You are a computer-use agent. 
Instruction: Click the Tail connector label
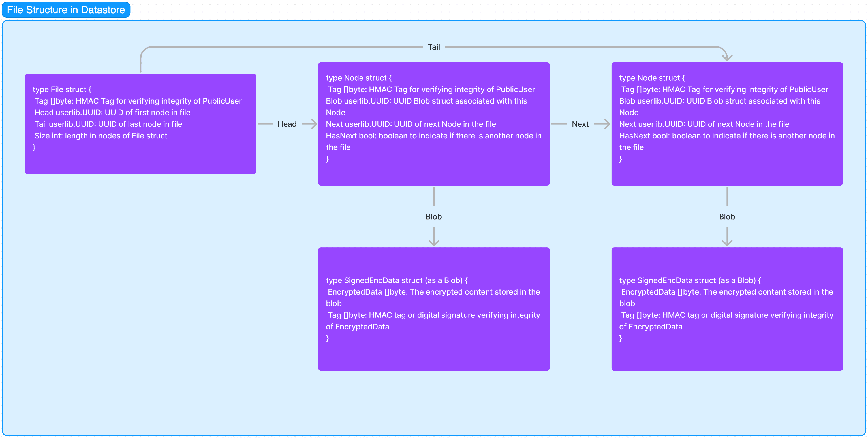pyautogui.click(x=434, y=47)
